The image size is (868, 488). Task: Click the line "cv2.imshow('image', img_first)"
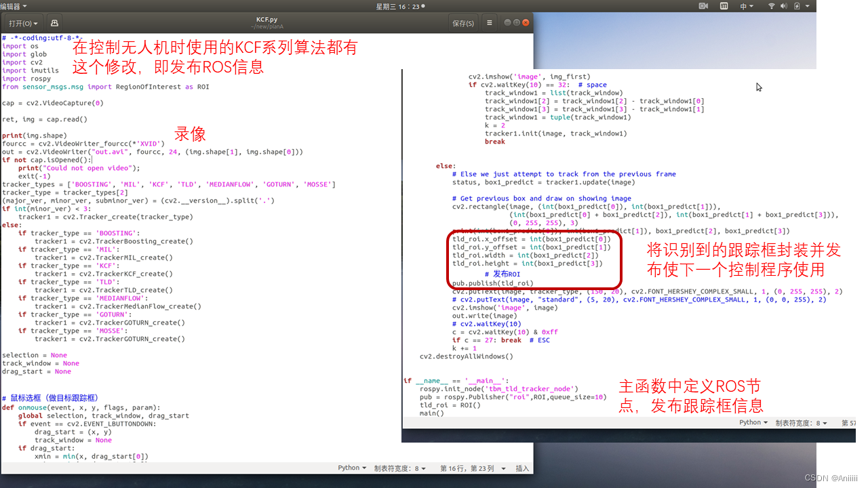tap(530, 77)
